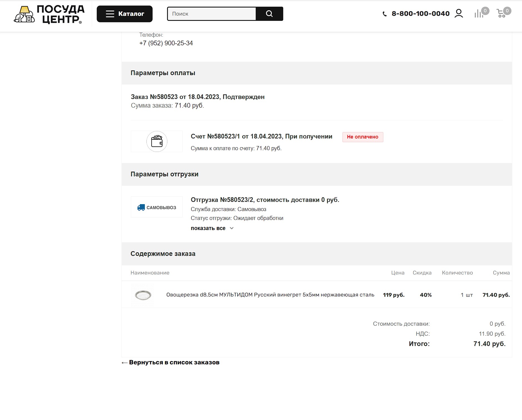522x420 pixels.
Task: Select the Отгрузка №580523/2 shipment title
Action: click(x=265, y=200)
